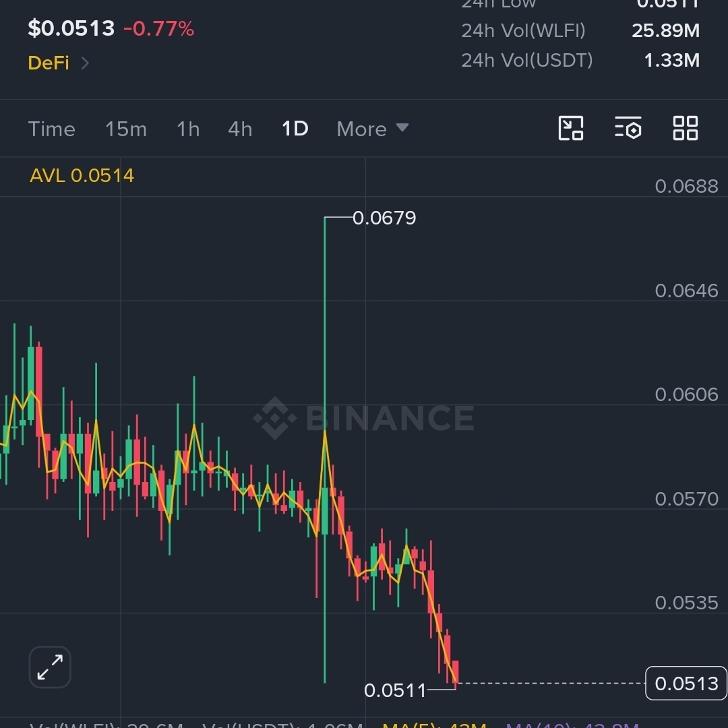Switch to the 4h interval
Image resolution: width=728 pixels, height=728 pixels.
pyautogui.click(x=240, y=129)
